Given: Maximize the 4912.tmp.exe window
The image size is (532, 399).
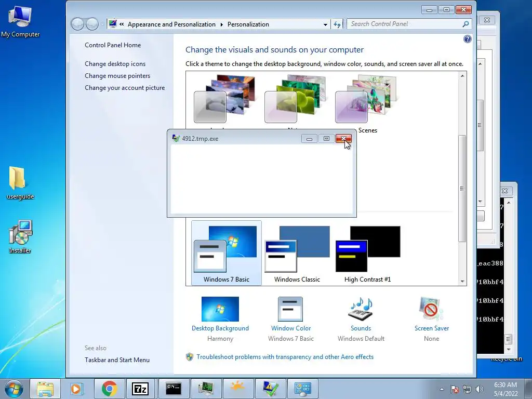Looking at the screenshot, I should (326, 138).
